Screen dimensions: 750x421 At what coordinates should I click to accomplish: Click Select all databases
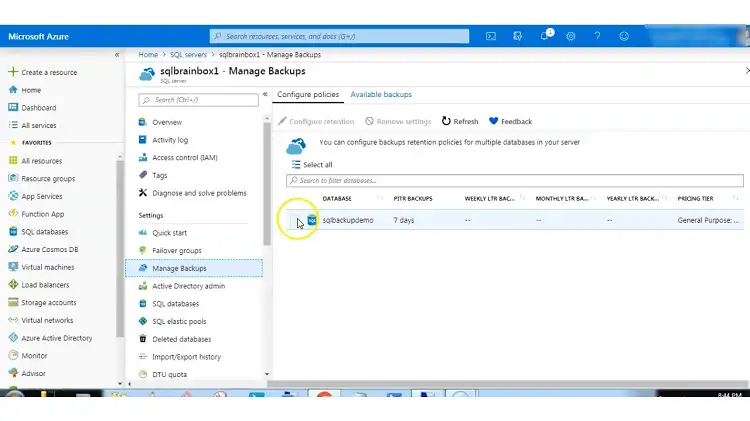[x=312, y=165]
